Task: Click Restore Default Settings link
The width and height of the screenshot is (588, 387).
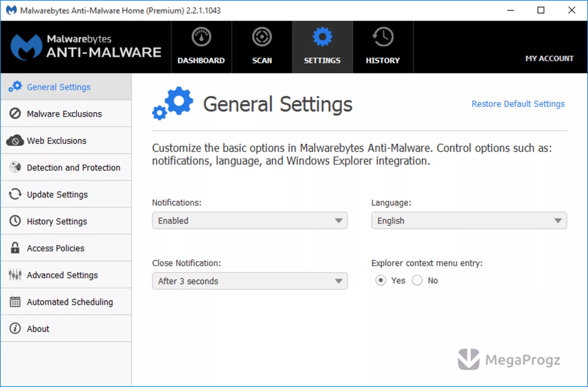Action: pyautogui.click(x=518, y=104)
